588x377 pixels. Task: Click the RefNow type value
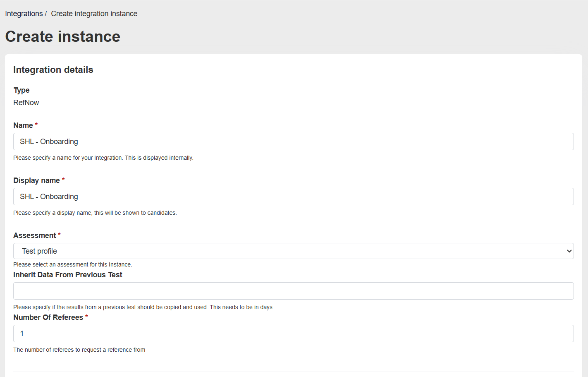pyautogui.click(x=26, y=103)
